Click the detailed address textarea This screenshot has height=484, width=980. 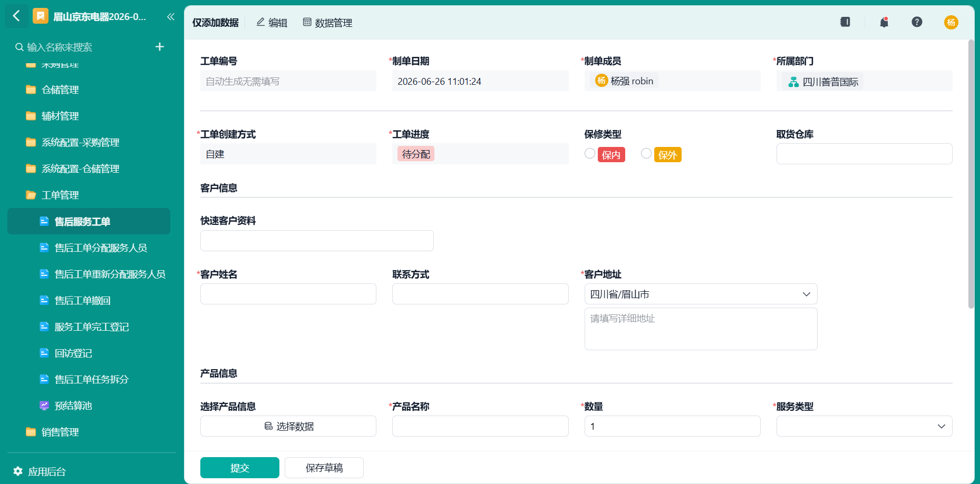click(701, 329)
